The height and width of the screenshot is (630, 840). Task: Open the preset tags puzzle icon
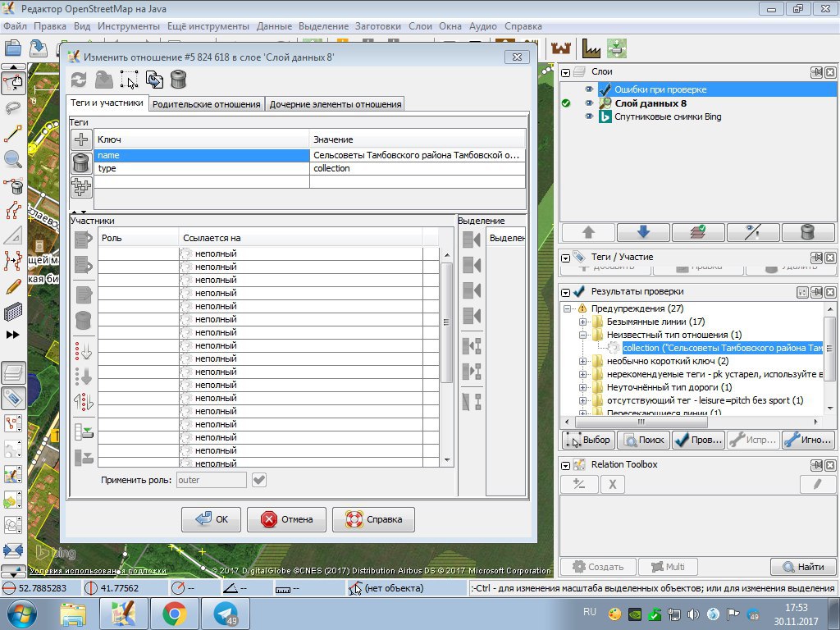coord(81,187)
